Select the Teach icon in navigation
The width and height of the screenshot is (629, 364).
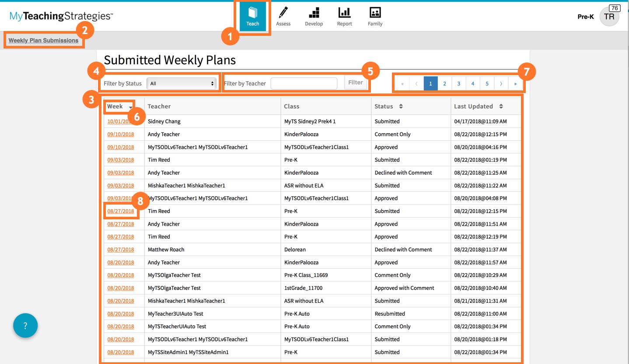(252, 16)
